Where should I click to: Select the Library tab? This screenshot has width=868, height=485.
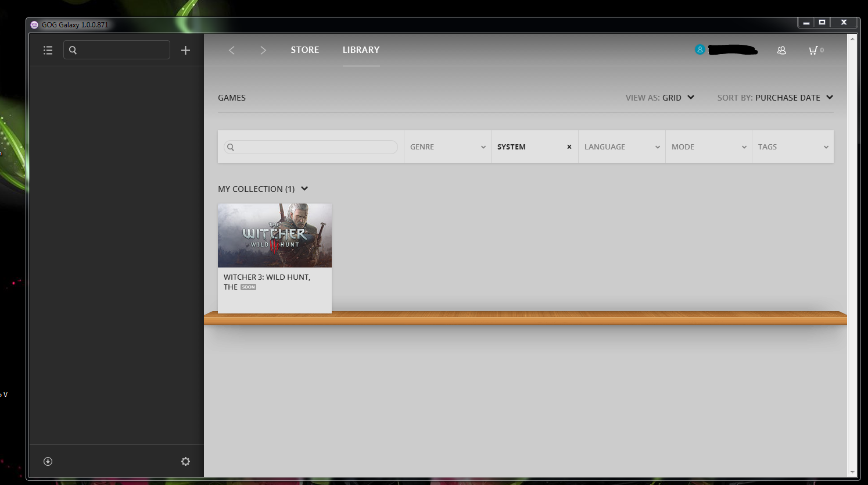[361, 50]
